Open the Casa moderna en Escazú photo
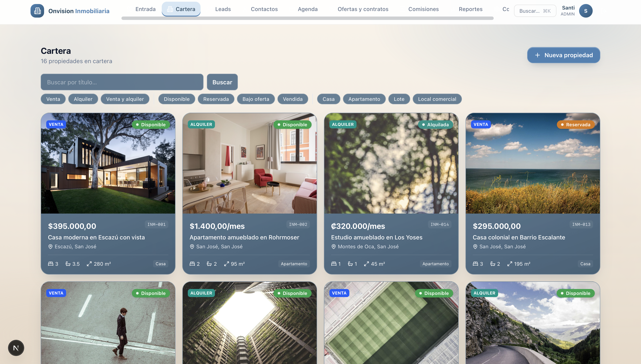The height and width of the screenshot is (364, 641). pos(108,163)
